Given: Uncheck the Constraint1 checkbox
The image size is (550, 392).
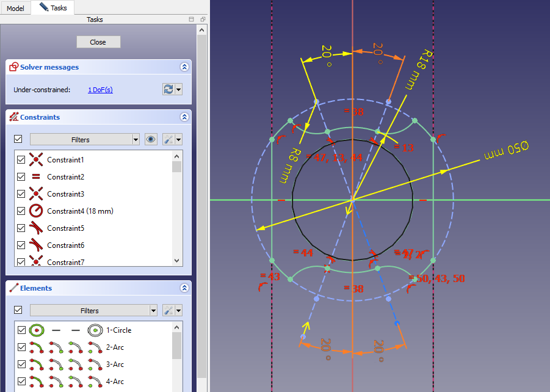Looking at the screenshot, I should [21, 160].
